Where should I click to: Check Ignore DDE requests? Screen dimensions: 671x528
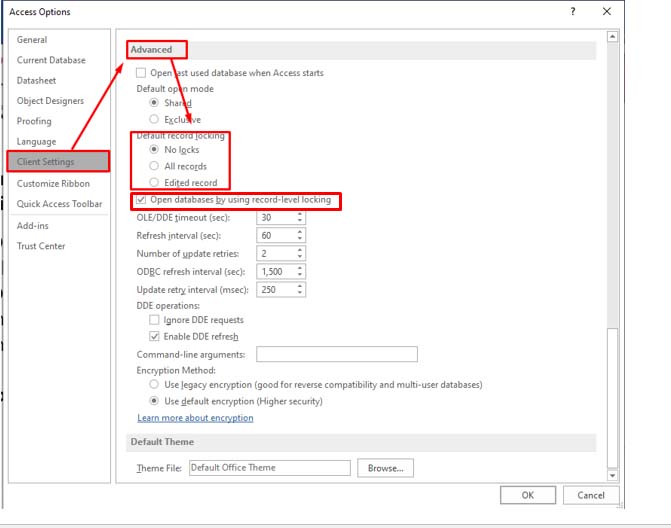tap(154, 320)
